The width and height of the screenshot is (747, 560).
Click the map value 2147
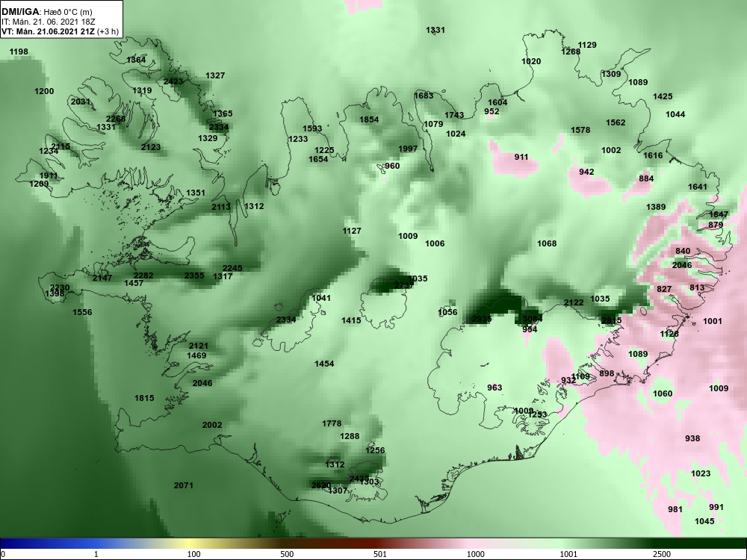pyautogui.click(x=102, y=278)
